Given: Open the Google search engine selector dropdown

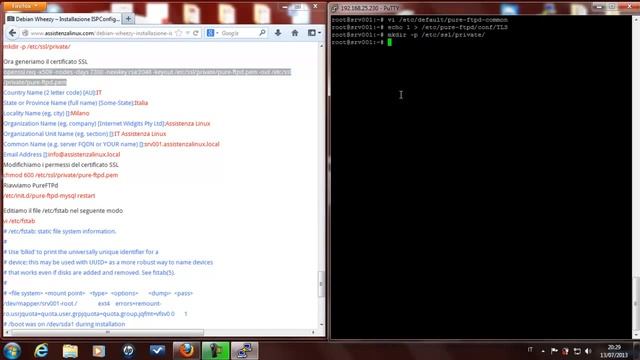Looking at the screenshot, I should [x=213, y=33].
